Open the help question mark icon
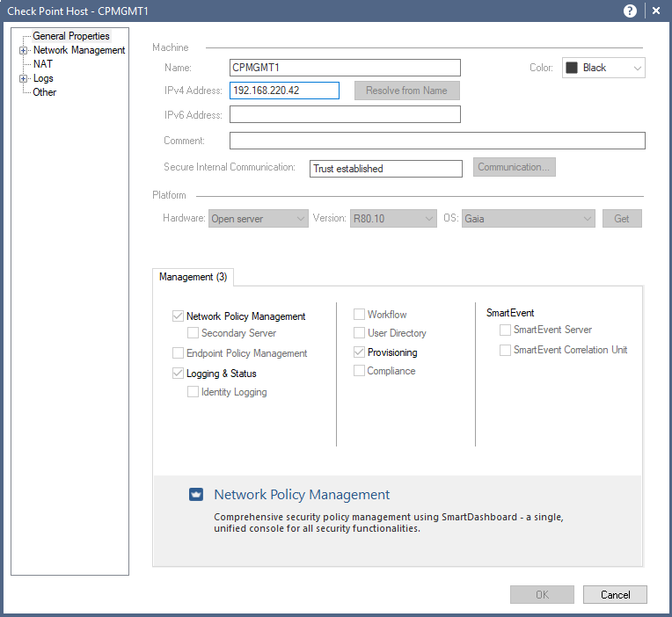This screenshot has height=617, width=672. coord(630,11)
